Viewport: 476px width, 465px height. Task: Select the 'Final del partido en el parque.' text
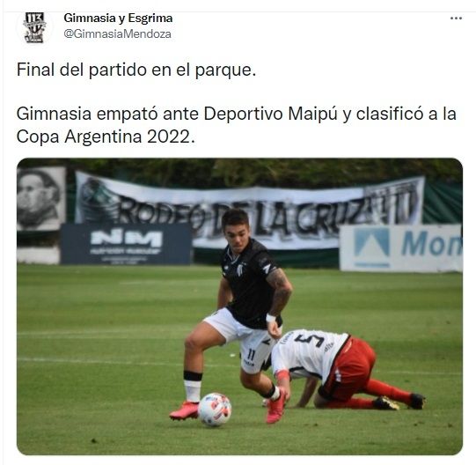point(136,70)
